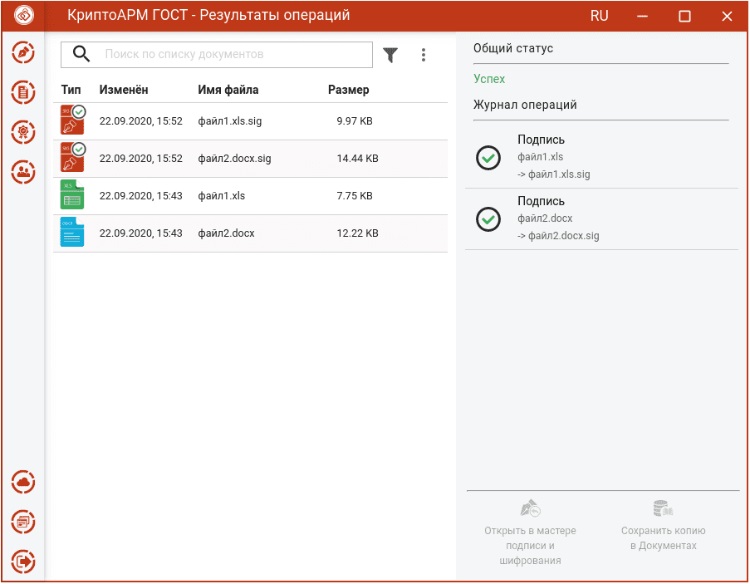Open the certificates sidebar icon
This screenshot has width=750, height=584.
point(23,132)
